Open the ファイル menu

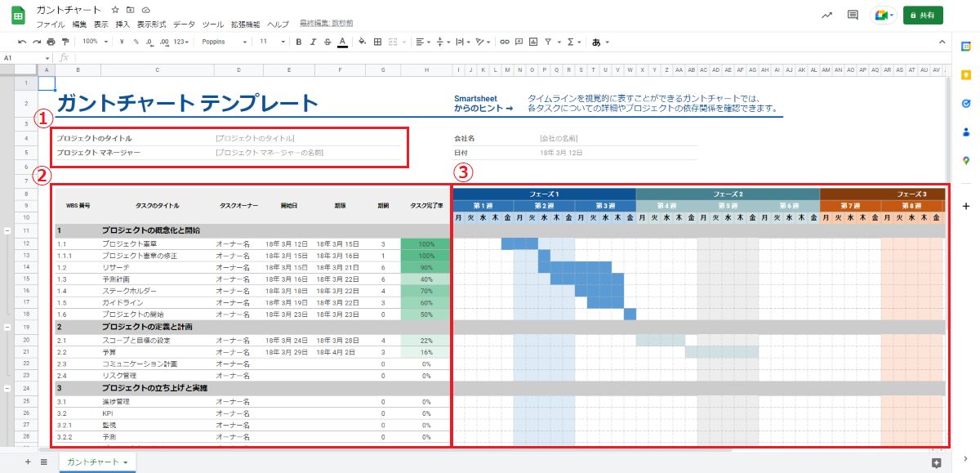pyautogui.click(x=49, y=25)
